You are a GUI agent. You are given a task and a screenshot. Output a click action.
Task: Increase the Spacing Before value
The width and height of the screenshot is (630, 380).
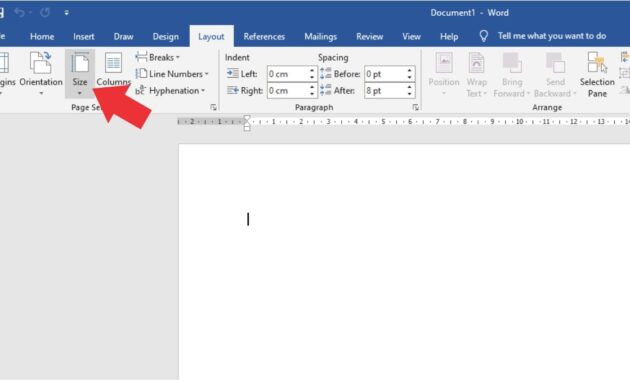pos(410,71)
